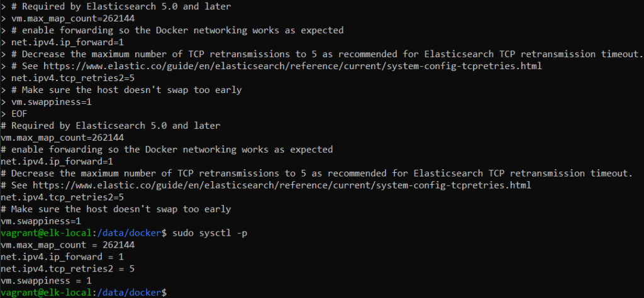Select sysctl output 'net.ipv4.tcp_retries2 = 5'
644x298 pixels.
[x=68, y=269]
